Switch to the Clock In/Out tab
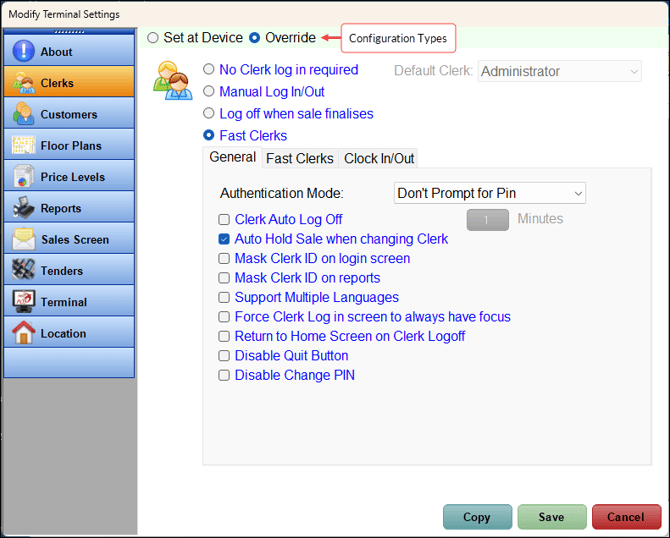Image resolution: width=670 pixels, height=538 pixels. coord(379,159)
